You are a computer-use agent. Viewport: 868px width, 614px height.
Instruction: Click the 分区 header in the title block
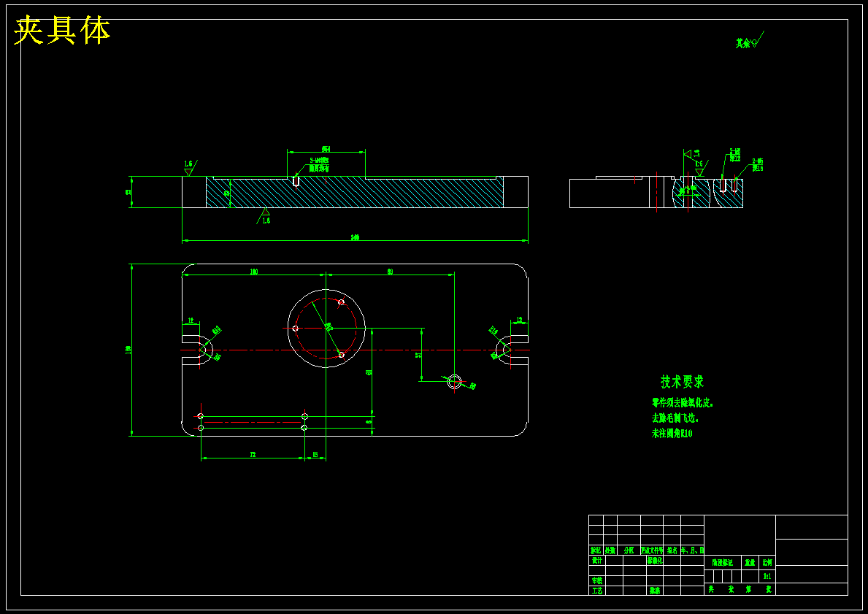pos(629,550)
